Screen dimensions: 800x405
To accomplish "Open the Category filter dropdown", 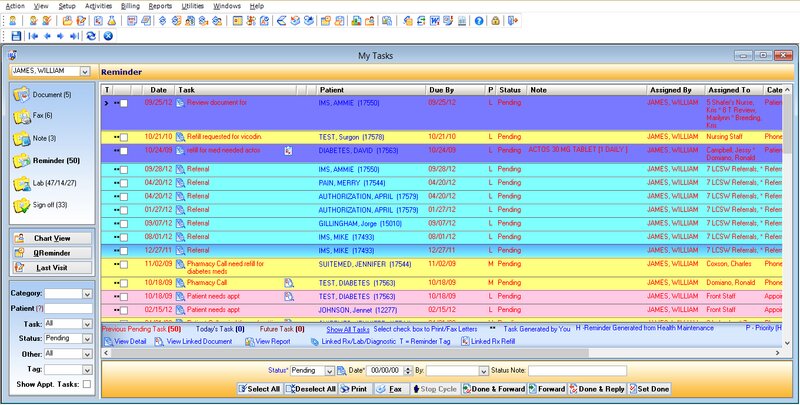I will click(85, 293).
